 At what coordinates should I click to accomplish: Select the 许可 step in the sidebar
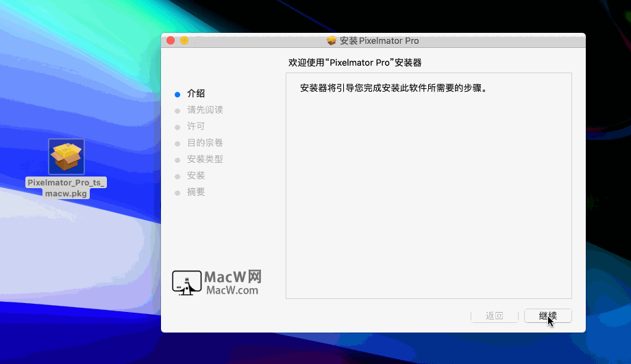196,126
